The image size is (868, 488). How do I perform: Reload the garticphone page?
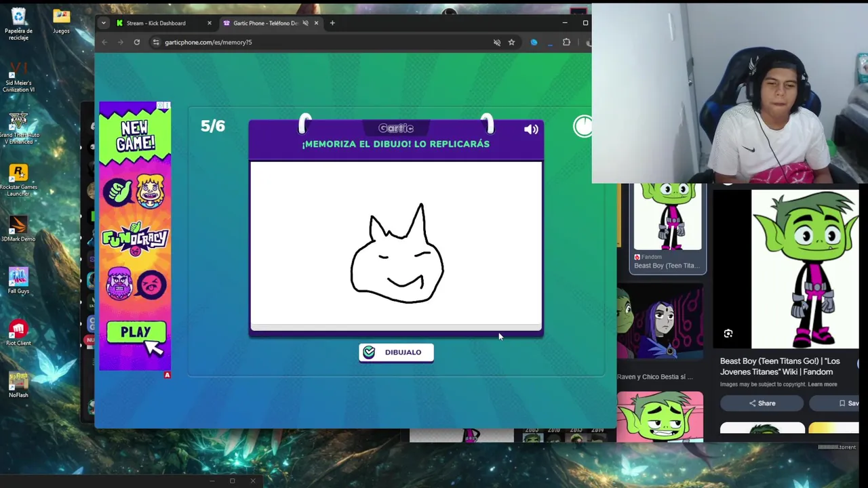pos(137,42)
